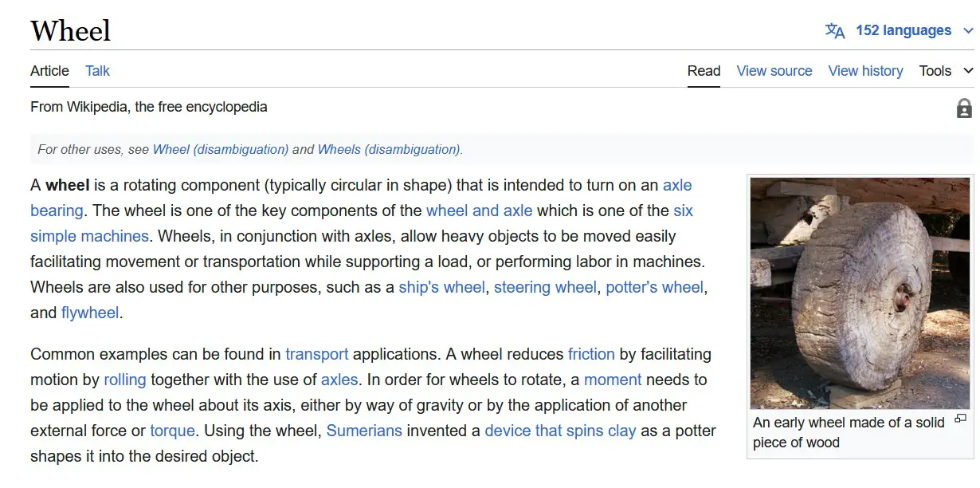This screenshot has width=980, height=488.
Task: Switch to the Talk tab
Action: click(x=97, y=71)
